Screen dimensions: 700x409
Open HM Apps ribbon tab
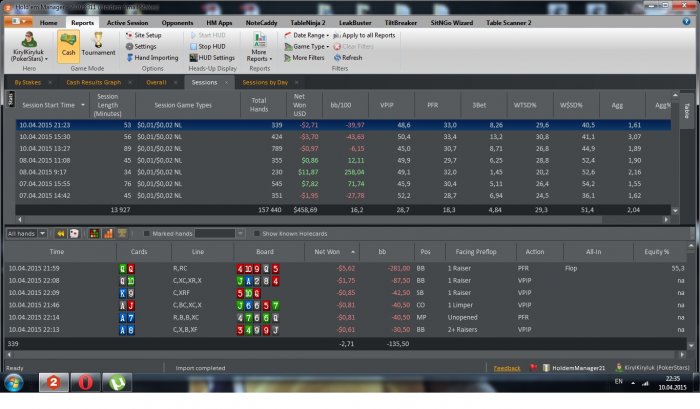pyautogui.click(x=219, y=22)
